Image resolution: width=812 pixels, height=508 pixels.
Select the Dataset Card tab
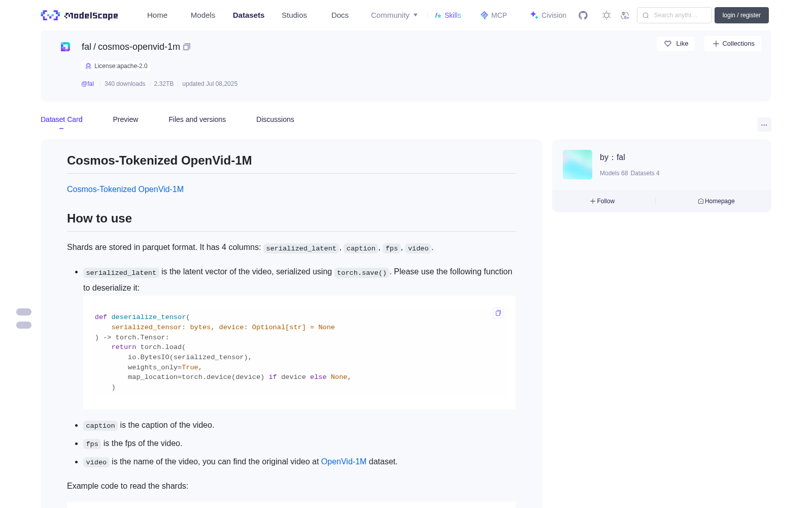[61, 119]
